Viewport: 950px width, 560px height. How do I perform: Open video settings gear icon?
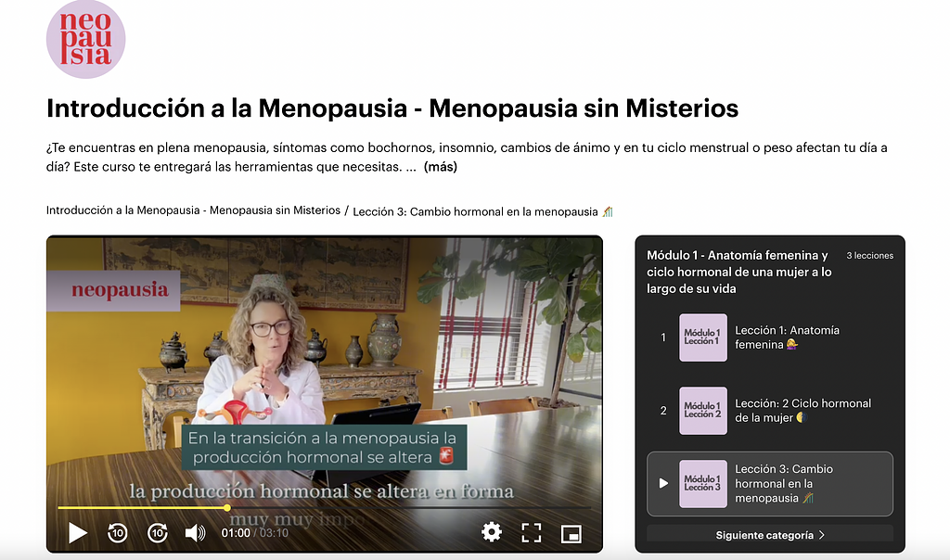coord(492,532)
